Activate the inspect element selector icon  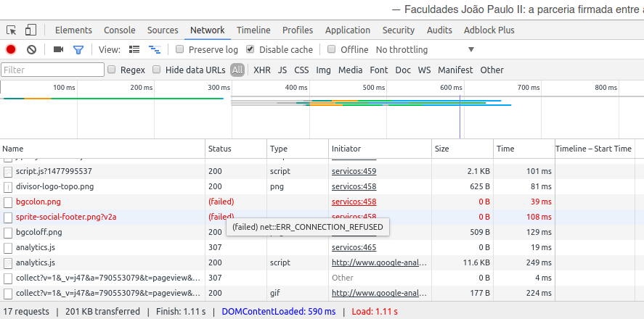[12, 30]
